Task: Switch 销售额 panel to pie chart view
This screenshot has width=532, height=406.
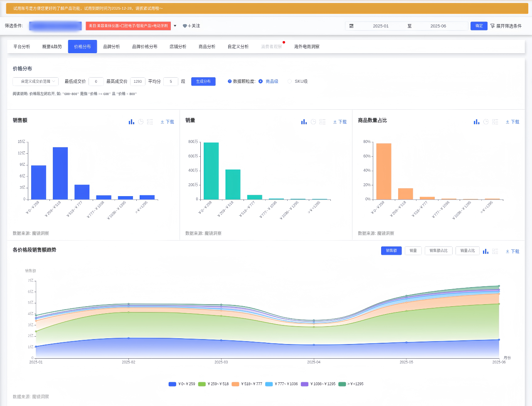Action: [x=141, y=122]
